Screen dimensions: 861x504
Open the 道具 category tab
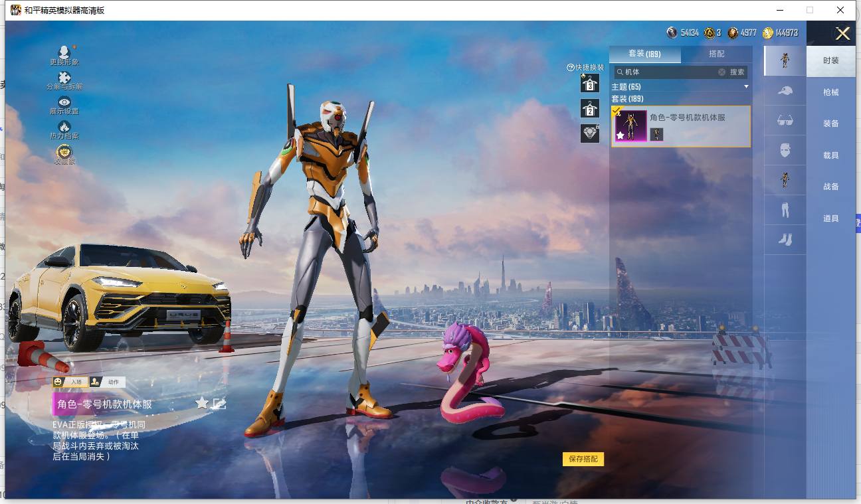pos(831,218)
